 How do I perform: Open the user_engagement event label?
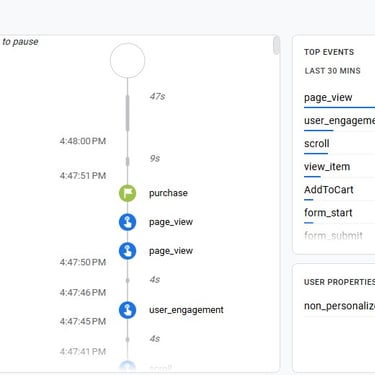186,310
